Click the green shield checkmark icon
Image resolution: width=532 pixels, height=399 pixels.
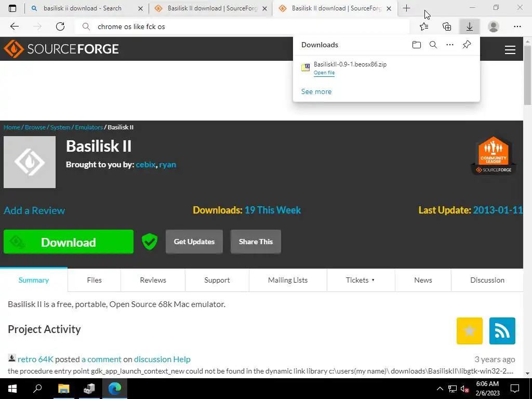coord(150,242)
